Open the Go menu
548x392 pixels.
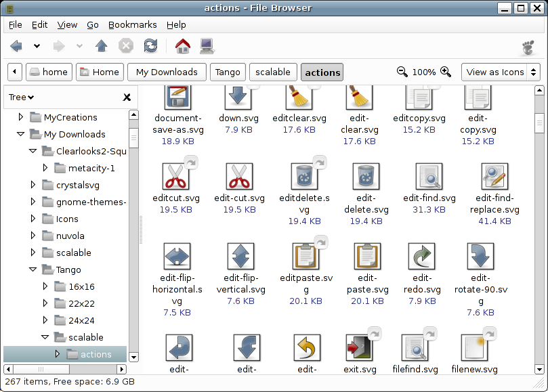pyautogui.click(x=93, y=25)
